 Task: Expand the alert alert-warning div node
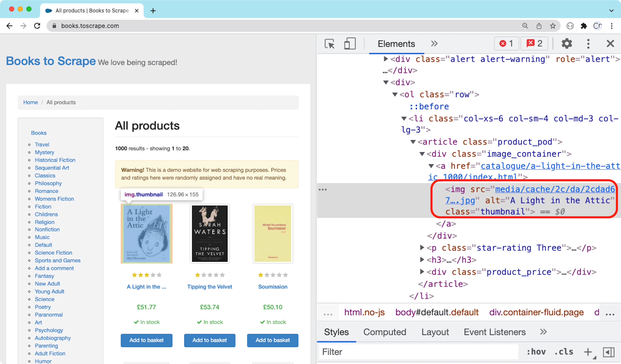386,59
